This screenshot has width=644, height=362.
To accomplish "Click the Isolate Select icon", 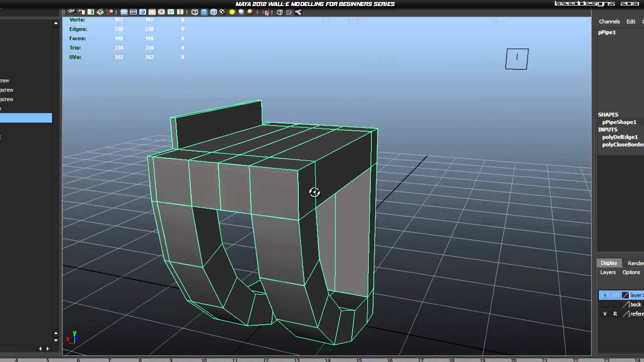I will click(265, 12).
